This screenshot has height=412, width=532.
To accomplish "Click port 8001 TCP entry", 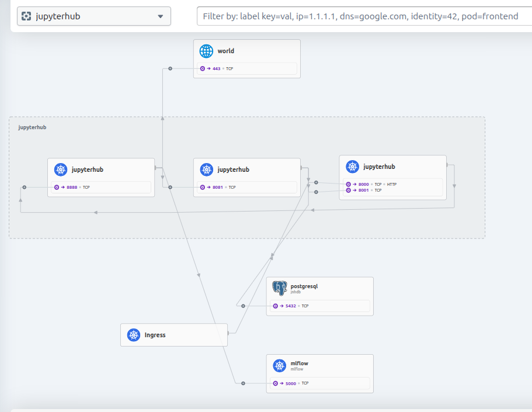I will click(x=364, y=190).
